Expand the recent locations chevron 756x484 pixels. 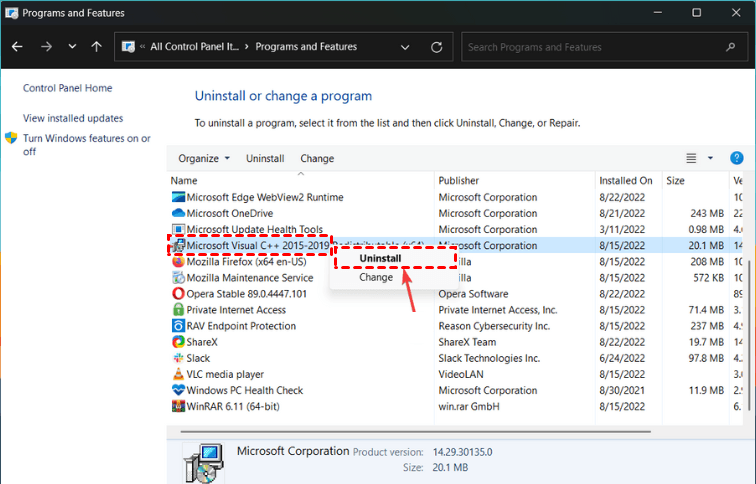coord(72,47)
